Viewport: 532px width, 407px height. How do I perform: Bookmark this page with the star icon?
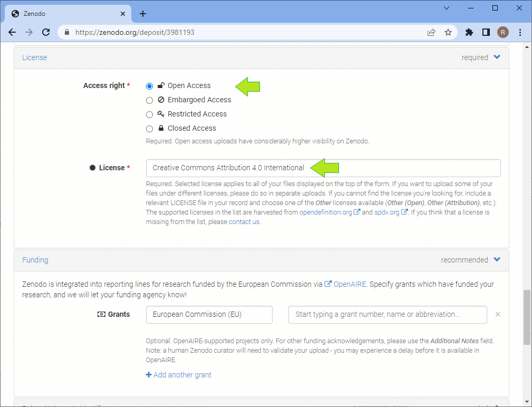(448, 32)
